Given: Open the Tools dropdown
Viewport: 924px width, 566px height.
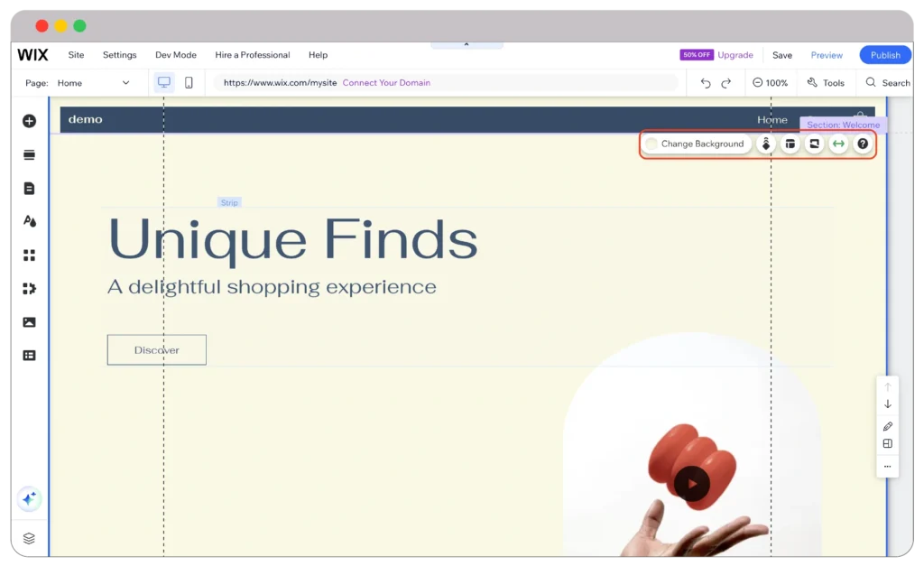Looking at the screenshot, I should click(x=826, y=82).
